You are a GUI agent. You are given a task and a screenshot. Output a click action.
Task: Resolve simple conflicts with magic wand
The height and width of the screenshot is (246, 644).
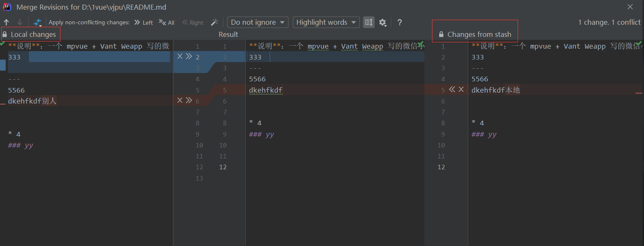click(215, 23)
